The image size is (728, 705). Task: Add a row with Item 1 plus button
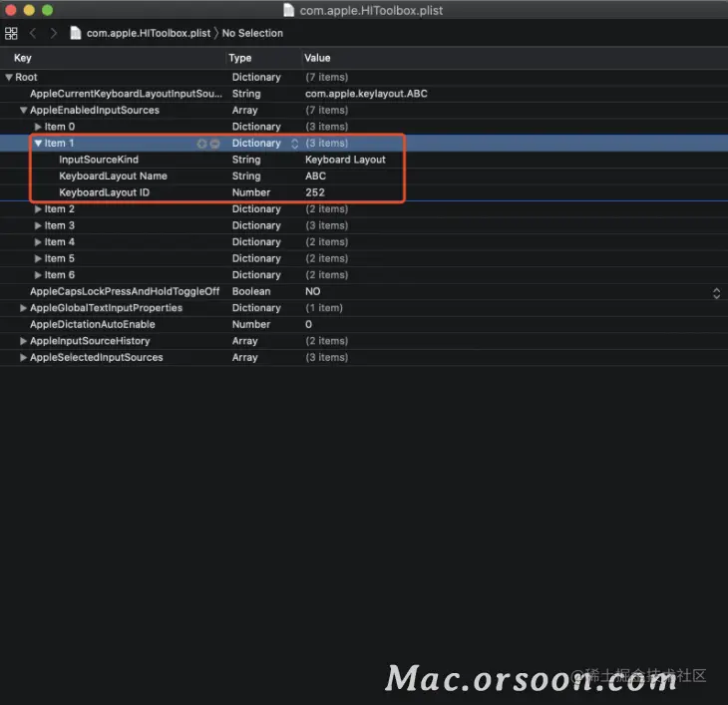[x=201, y=144]
